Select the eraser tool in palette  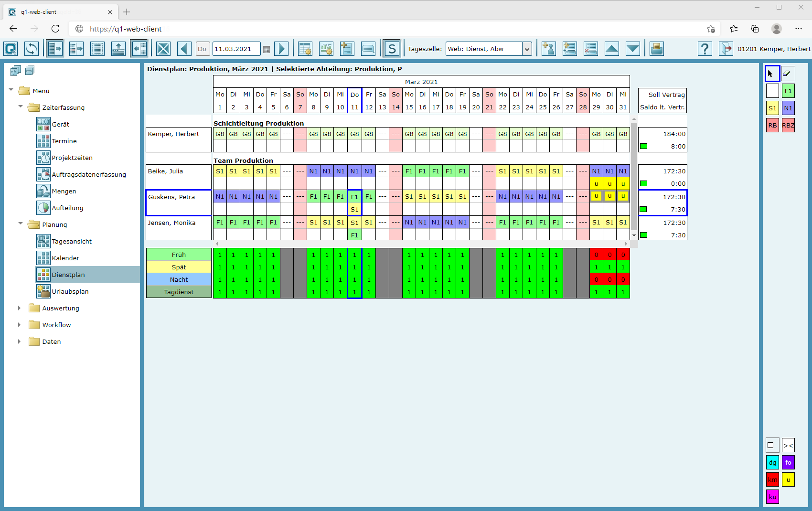[788, 74]
